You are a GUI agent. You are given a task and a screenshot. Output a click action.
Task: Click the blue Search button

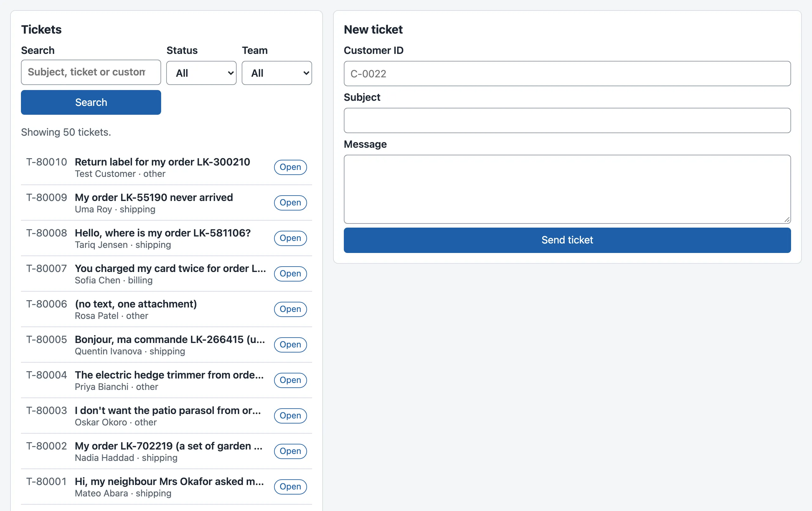pyautogui.click(x=91, y=102)
